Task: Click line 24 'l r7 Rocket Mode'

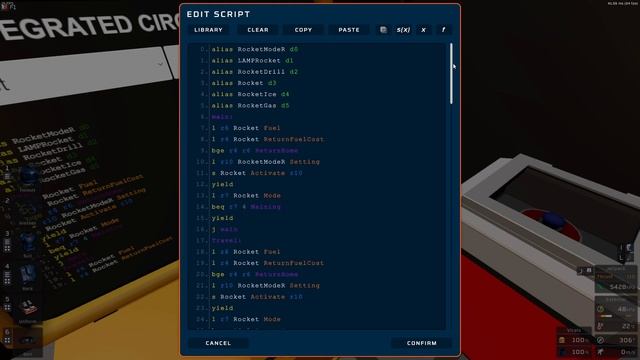Action: tap(246, 319)
